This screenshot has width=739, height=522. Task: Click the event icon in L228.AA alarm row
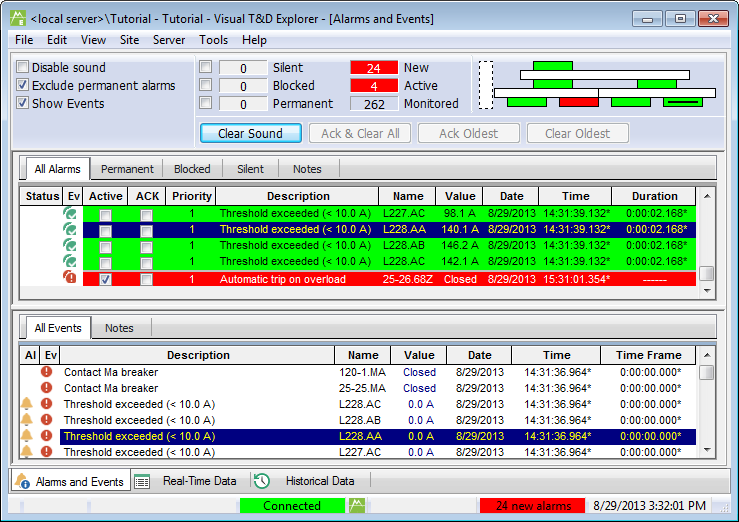(70, 229)
